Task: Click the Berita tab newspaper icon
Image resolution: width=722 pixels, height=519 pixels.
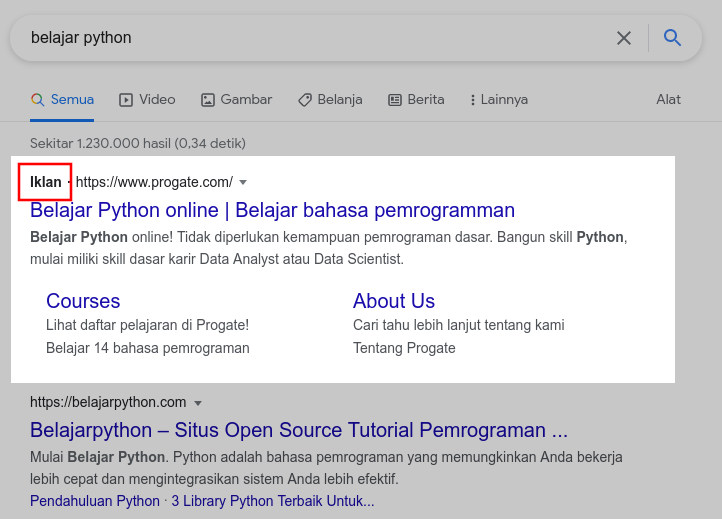Action: pyautogui.click(x=395, y=100)
